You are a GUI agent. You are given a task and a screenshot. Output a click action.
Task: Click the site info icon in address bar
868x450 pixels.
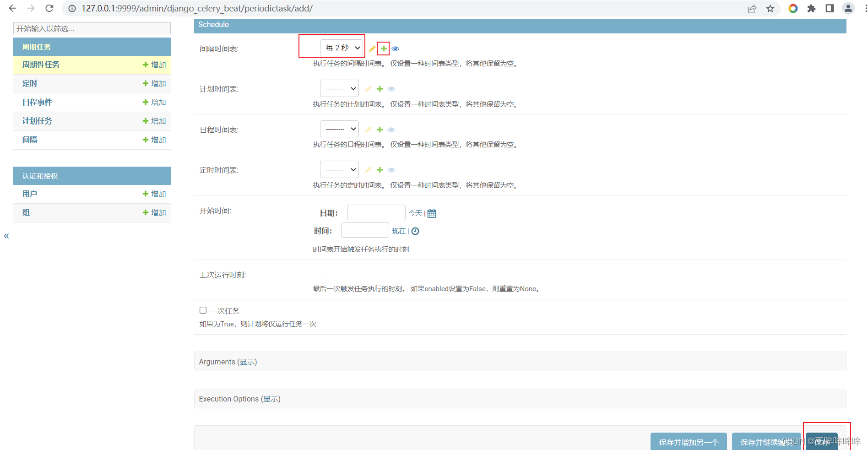pos(72,9)
